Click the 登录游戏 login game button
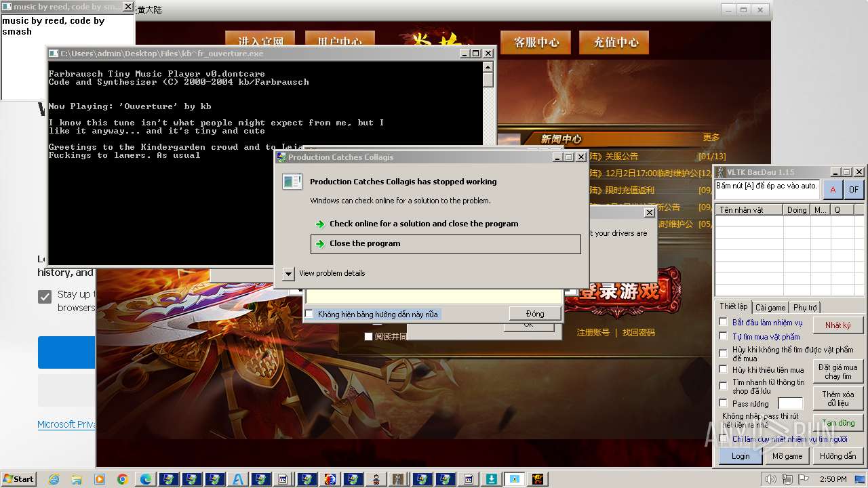 click(624, 291)
